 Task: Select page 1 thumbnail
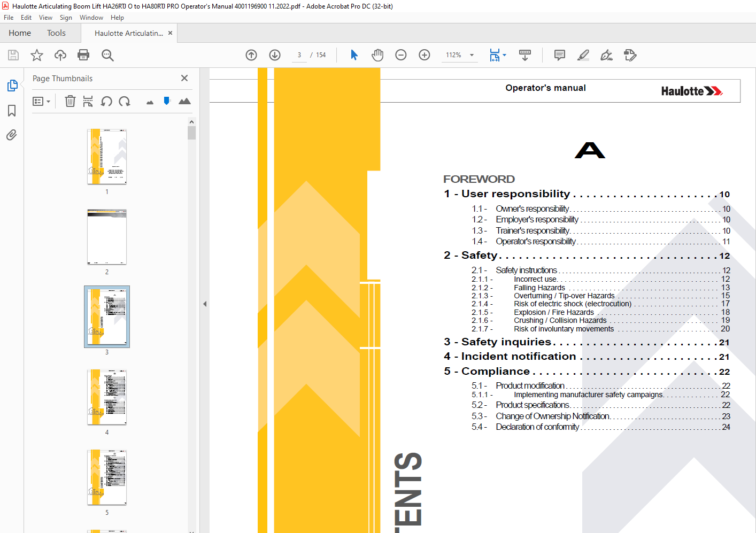107,157
